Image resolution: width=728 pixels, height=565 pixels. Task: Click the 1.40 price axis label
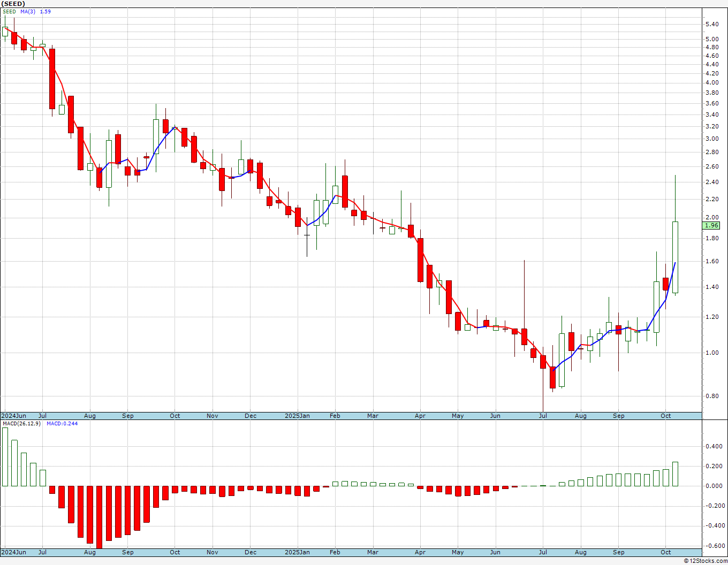click(712, 287)
